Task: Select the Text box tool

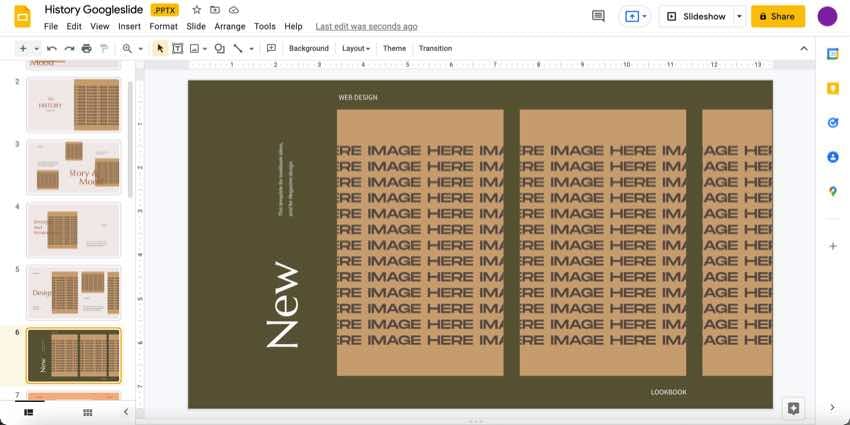Action: tap(177, 48)
